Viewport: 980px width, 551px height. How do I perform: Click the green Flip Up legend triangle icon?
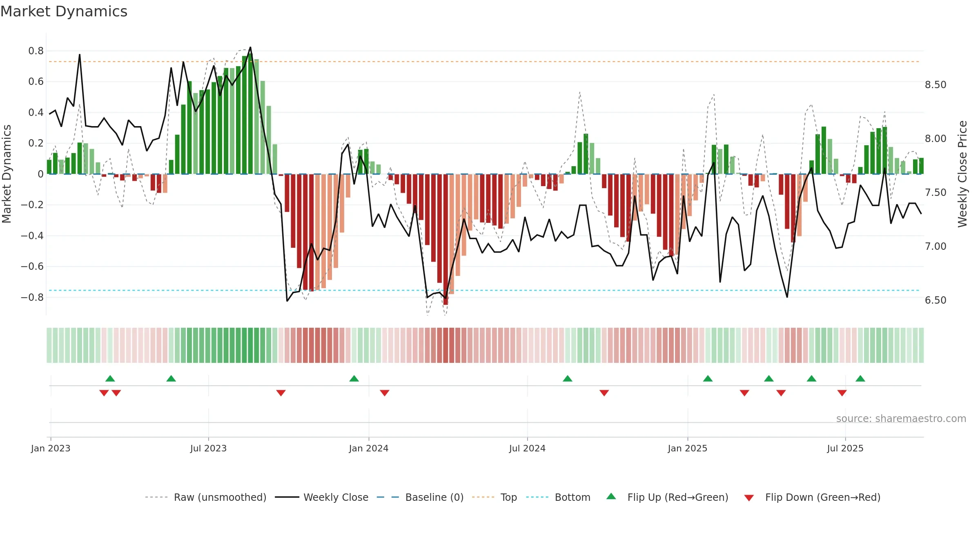pos(611,496)
